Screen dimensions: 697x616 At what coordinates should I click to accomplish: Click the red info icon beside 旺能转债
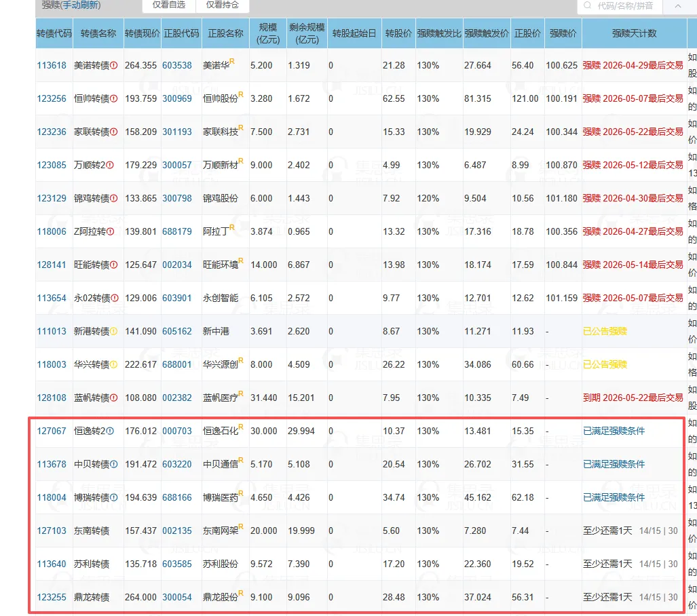pyautogui.click(x=114, y=265)
